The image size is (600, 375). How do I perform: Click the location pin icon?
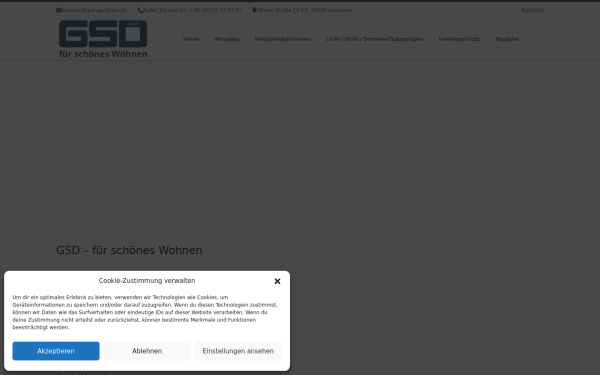(x=254, y=10)
